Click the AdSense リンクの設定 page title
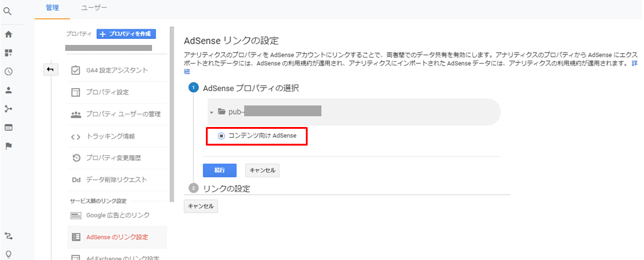644x260 pixels. tap(231, 41)
